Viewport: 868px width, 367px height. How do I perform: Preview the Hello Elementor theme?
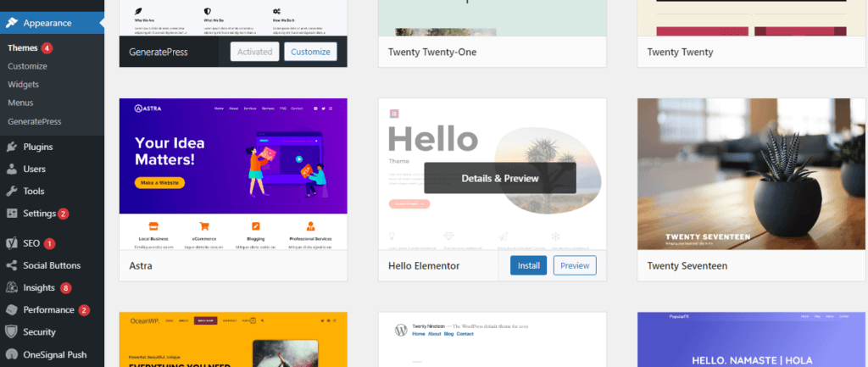pyautogui.click(x=575, y=265)
